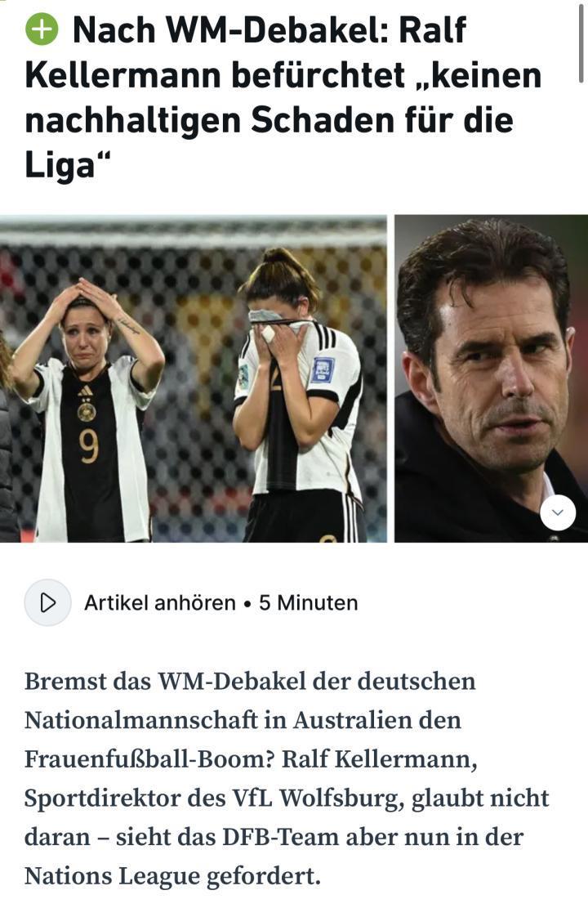This screenshot has width=588, height=917.
Task: Expand the image caption with chevron button
Action: (x=558, y=513)
